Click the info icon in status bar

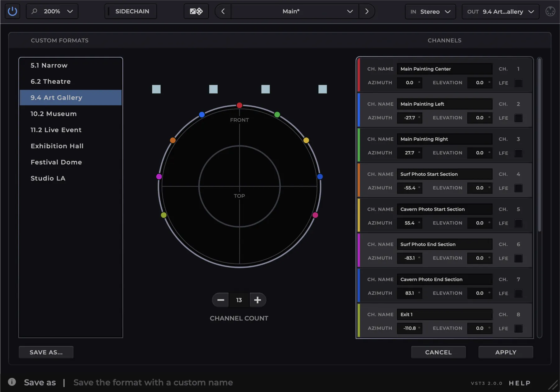point(12,382)
